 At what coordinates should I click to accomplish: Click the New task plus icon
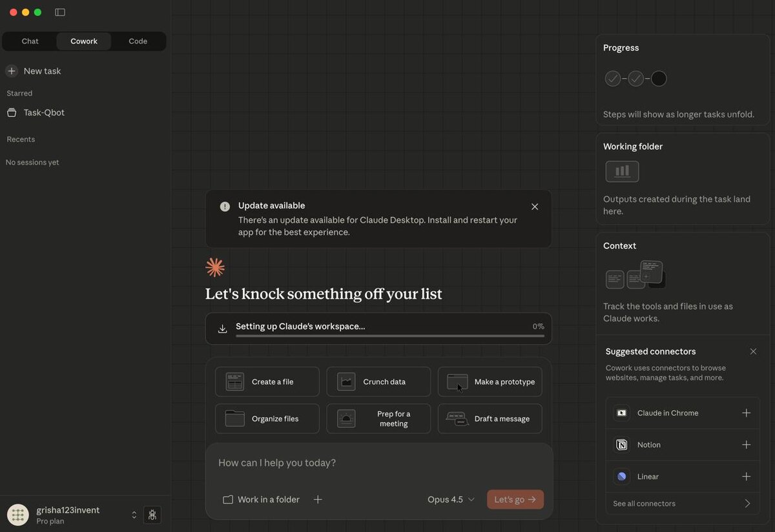tap(12, 71)
